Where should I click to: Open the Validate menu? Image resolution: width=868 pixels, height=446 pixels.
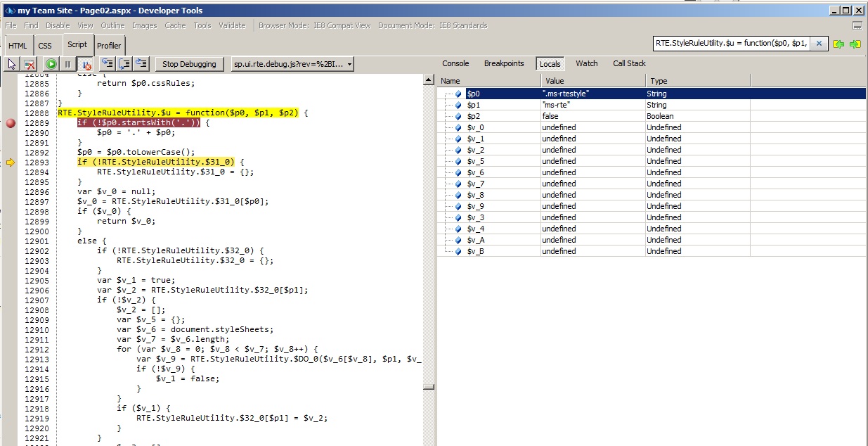[232, 25]
